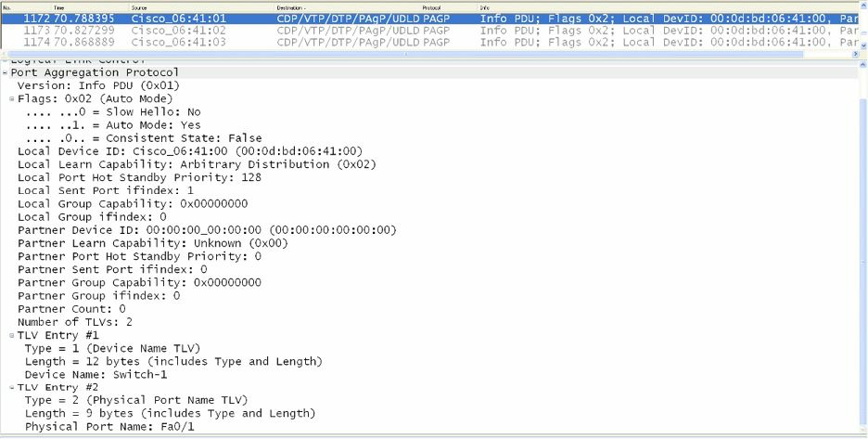Select Local Learn Capability Arbitrary Distribution
Screen dimensions: 868x439
[x=197, y=164]
